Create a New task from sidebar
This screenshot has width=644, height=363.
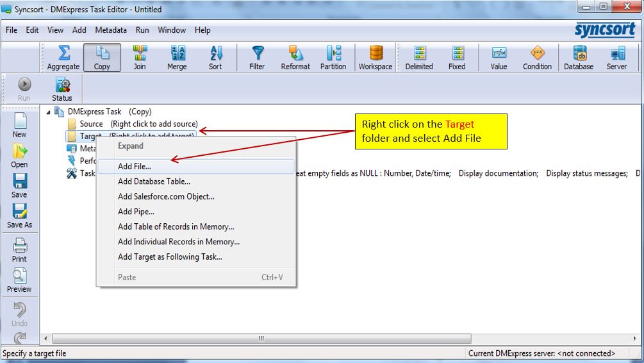pos(20,126)
